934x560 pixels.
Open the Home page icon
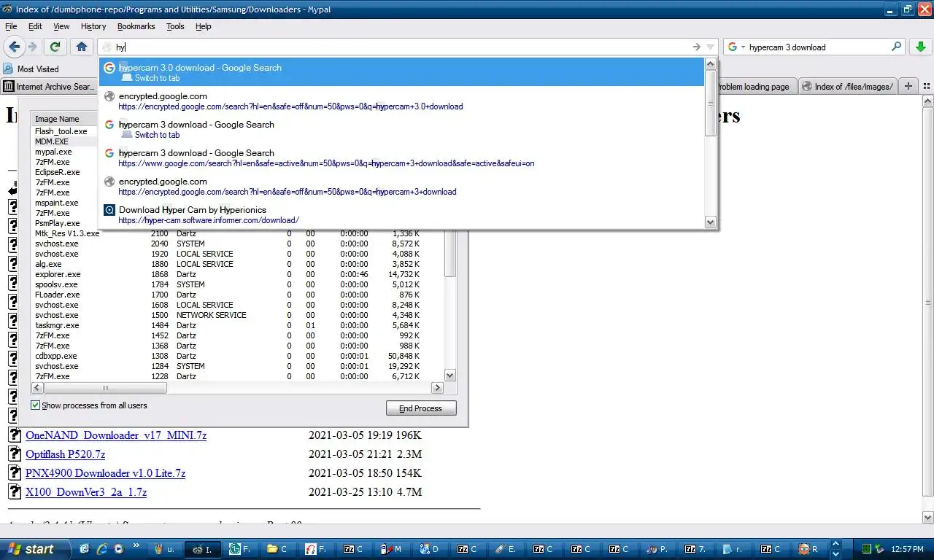coord(81,47)
